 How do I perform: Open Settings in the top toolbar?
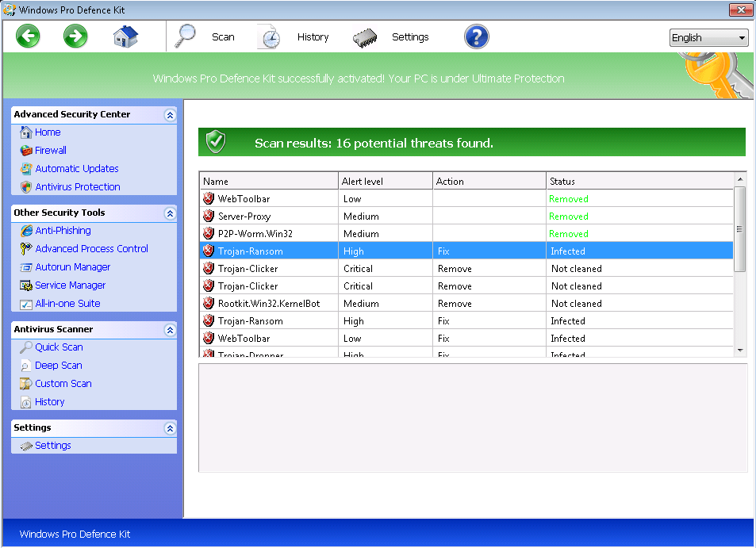409,37
